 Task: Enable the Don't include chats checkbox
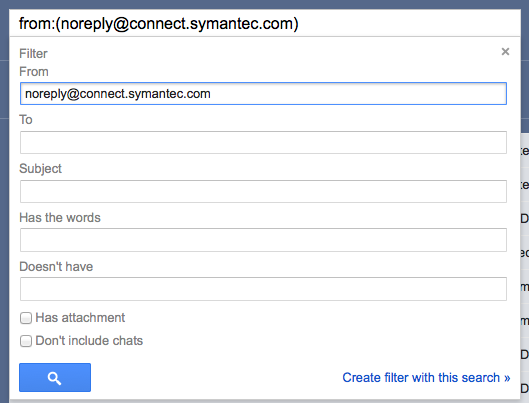26,341
